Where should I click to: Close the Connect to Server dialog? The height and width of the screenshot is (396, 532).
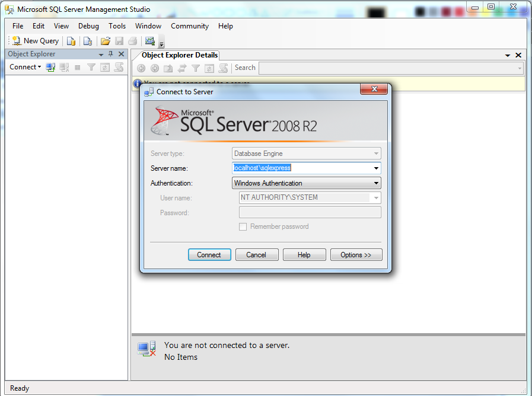coord(374,89)
